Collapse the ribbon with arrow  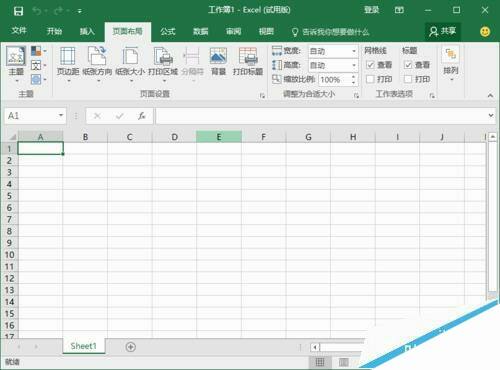[490, 96]
